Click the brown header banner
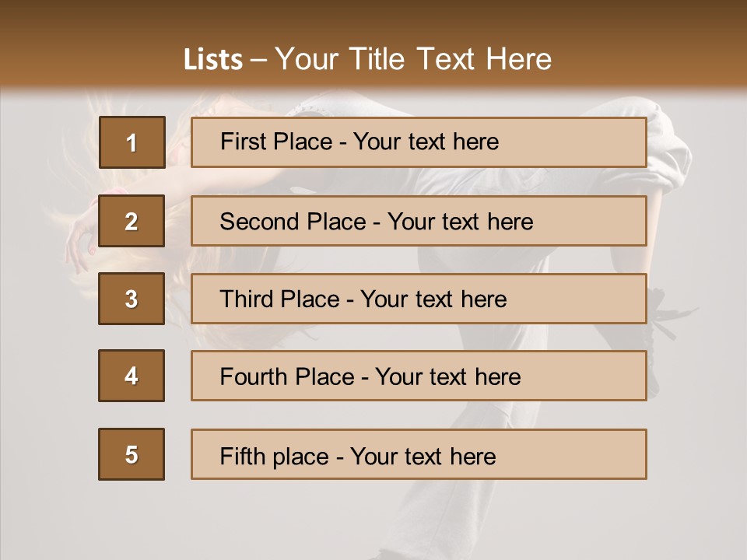747x560 pixels. [373, 45]
